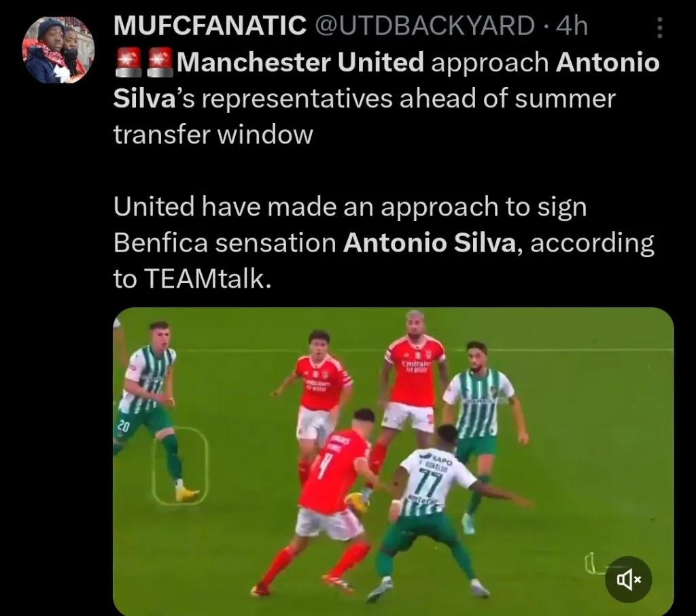Image resolution: width=696 pixels, height=616 pixels.
Task: Click the Emirates sponsor on red shirt
Action: coord(415,366)
